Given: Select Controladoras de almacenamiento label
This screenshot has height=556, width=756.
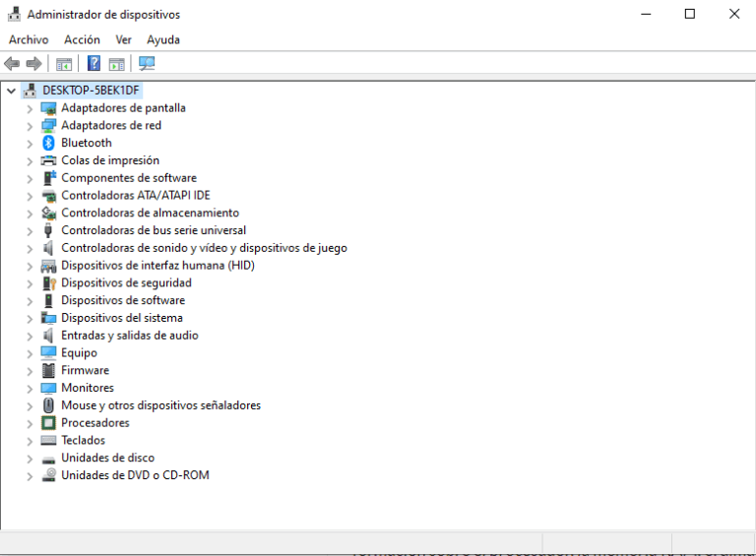Looking at the screenshot, I should [x=150, y=213].
